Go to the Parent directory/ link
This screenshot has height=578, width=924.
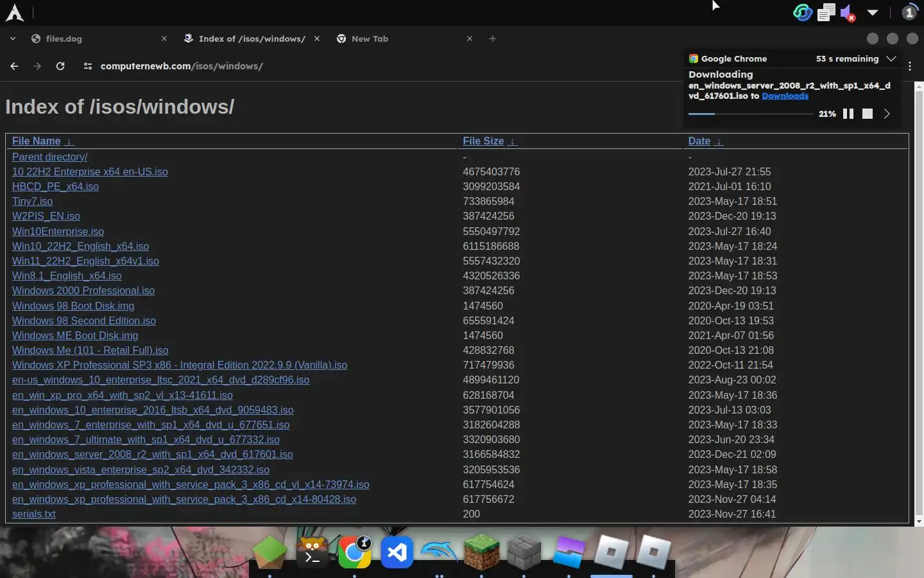(49, 157)
